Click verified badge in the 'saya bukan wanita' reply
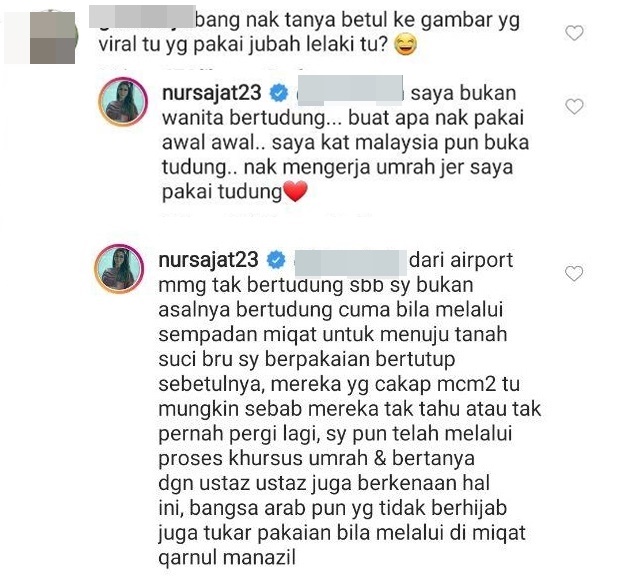This screenshot has height=576, width=617. pos(279,94)
